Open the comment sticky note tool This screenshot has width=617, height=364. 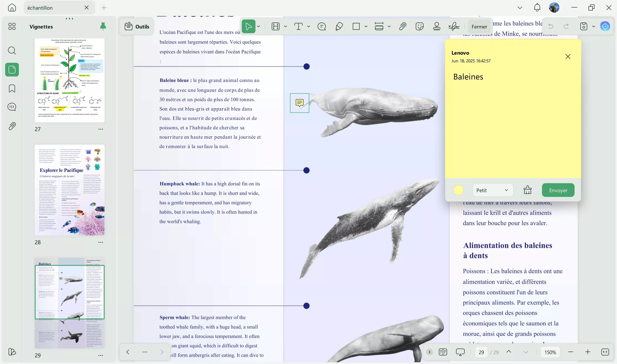point(322,27)
